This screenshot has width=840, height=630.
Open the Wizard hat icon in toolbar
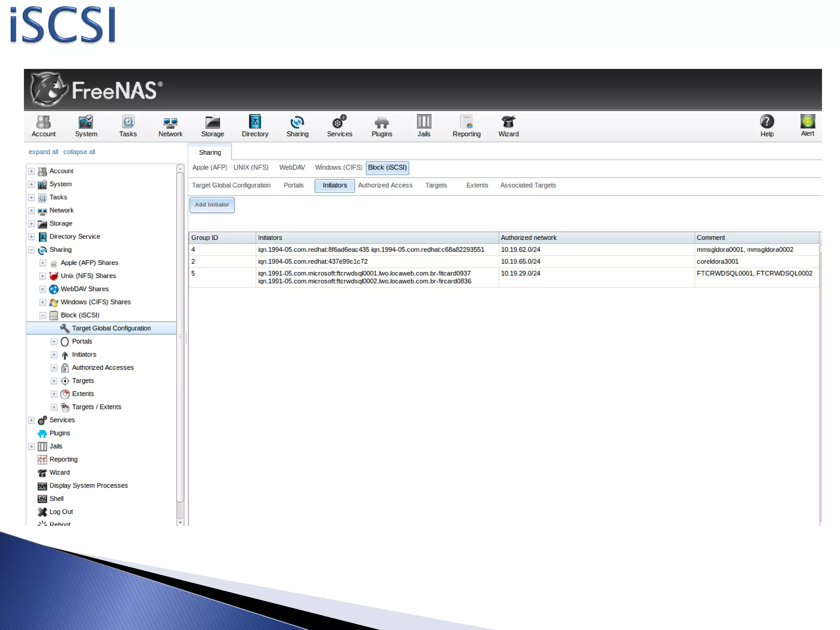(x=508, y=122)
